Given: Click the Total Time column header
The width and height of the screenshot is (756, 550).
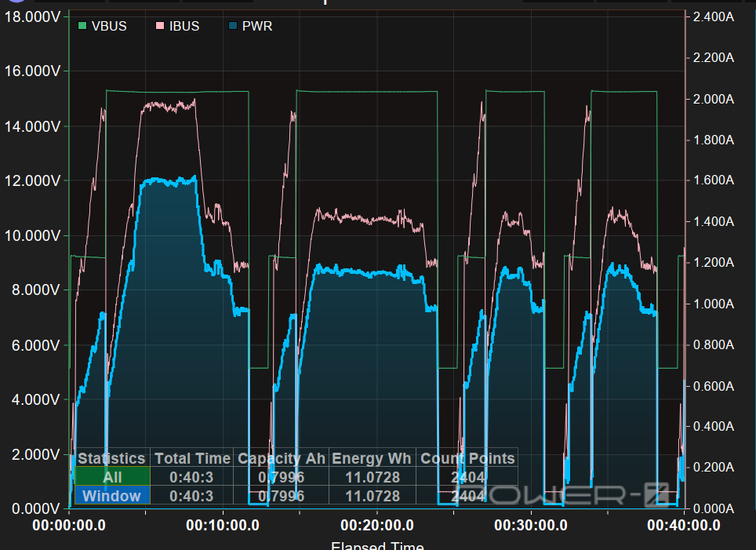Looking at the screenshot, I should (x=192, y=458).
